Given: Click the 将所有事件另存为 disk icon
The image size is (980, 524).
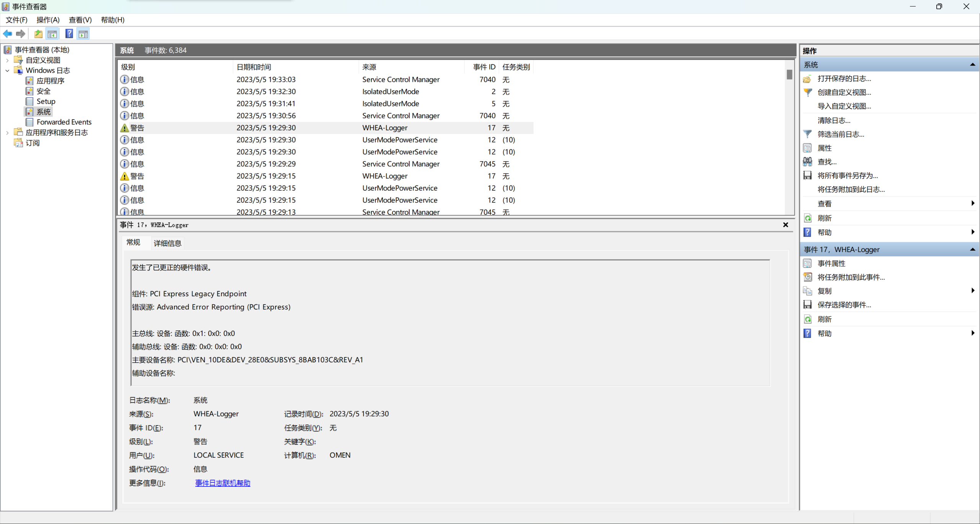Looking at the screenshot, I should tap(807, 175).
